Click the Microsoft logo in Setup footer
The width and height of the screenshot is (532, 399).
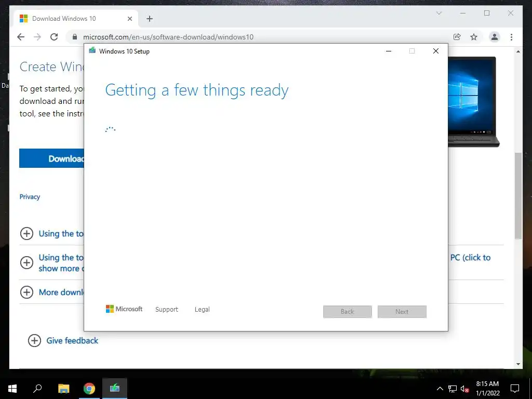coord(124,309)
